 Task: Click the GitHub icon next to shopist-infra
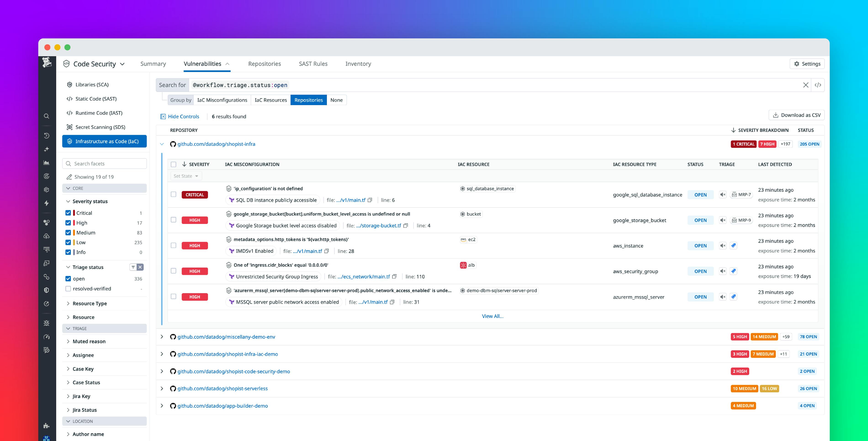(173, 144)
